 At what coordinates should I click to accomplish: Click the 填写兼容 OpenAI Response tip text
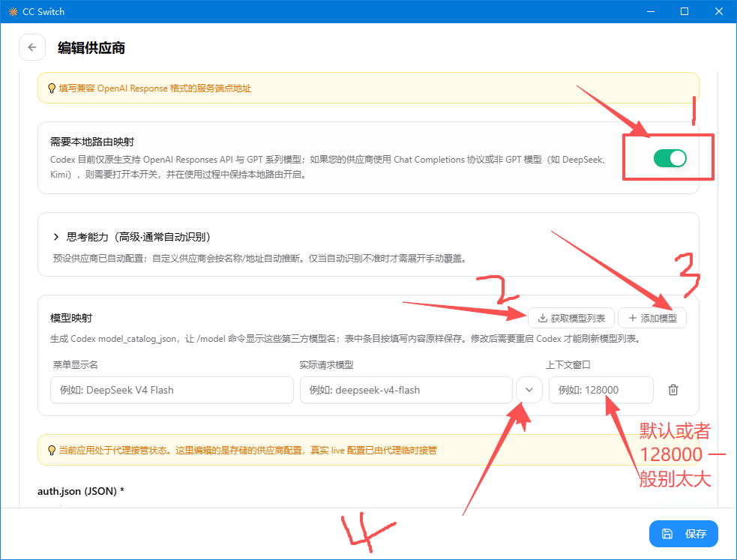click(155, 88)
